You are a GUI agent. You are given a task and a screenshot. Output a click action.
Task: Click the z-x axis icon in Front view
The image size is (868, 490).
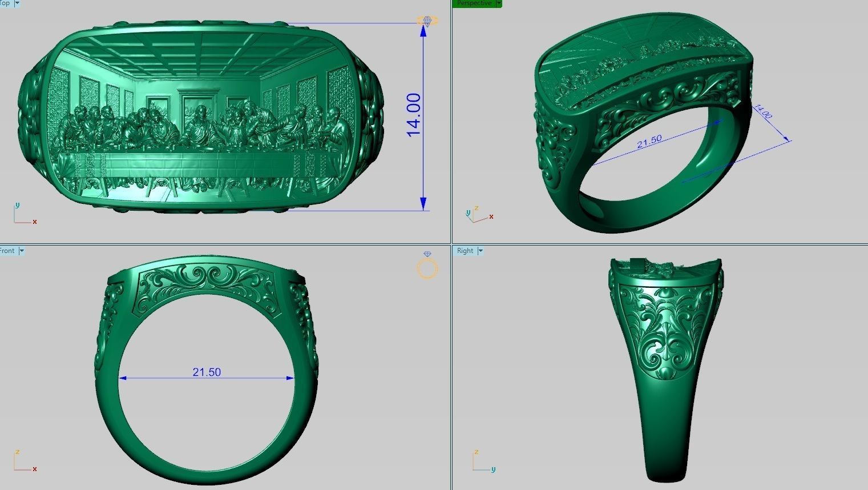point(25,461)
